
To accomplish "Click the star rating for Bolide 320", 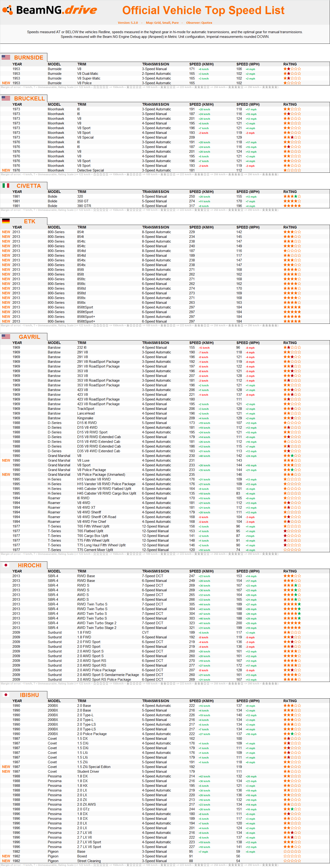I will click(292, 196).
